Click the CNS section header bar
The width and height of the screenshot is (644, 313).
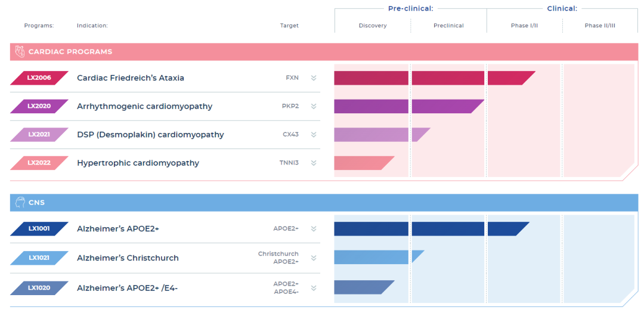[x=324, y=203]
